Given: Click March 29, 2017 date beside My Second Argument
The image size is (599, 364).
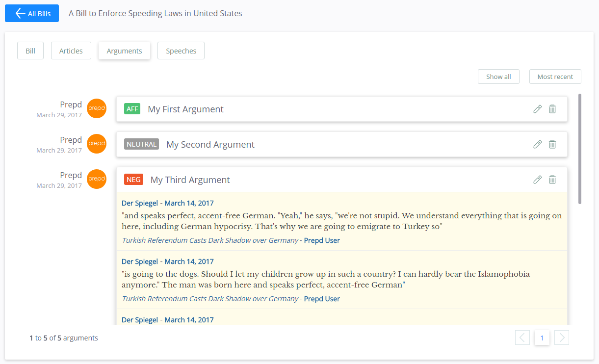Looking at the screenshot, I should 59,150.
